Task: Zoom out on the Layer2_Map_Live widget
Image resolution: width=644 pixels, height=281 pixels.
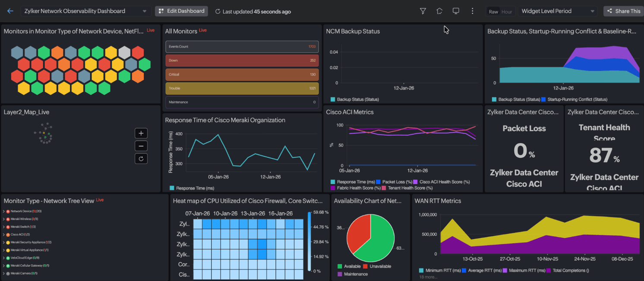Action: click(141, 146)
